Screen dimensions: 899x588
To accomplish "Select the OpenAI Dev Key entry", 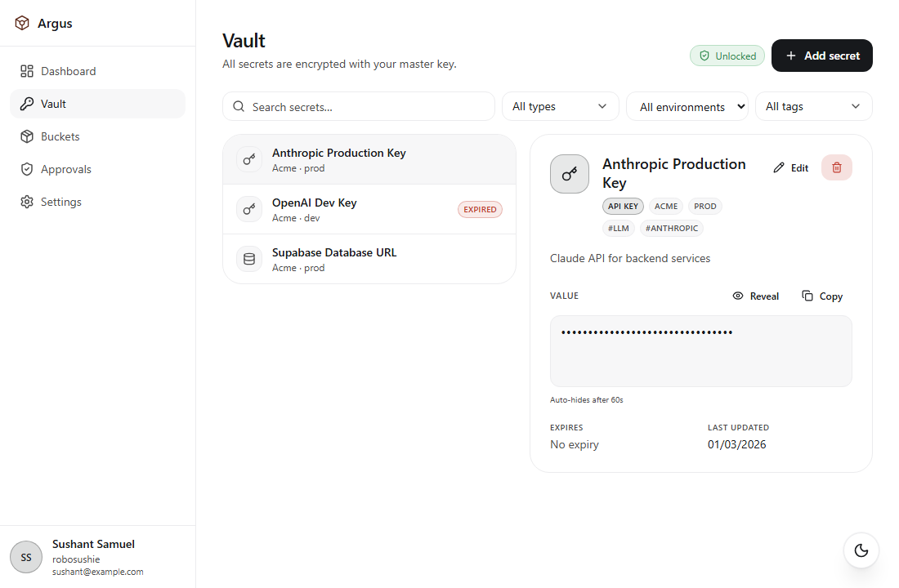I will pos(369,209).
